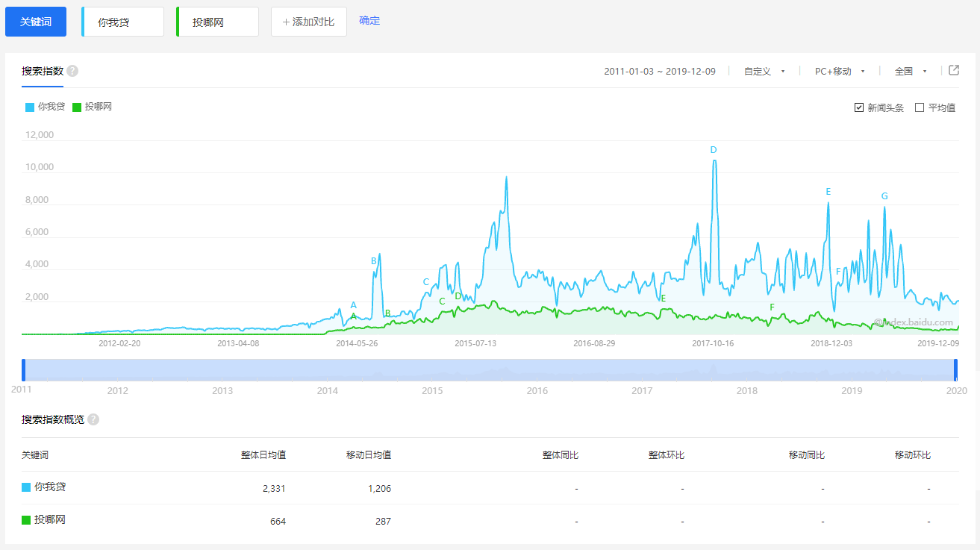Click the 2012 year label under the range slider
The width and height of the screenshot is (980, 550).
point(117,390)
